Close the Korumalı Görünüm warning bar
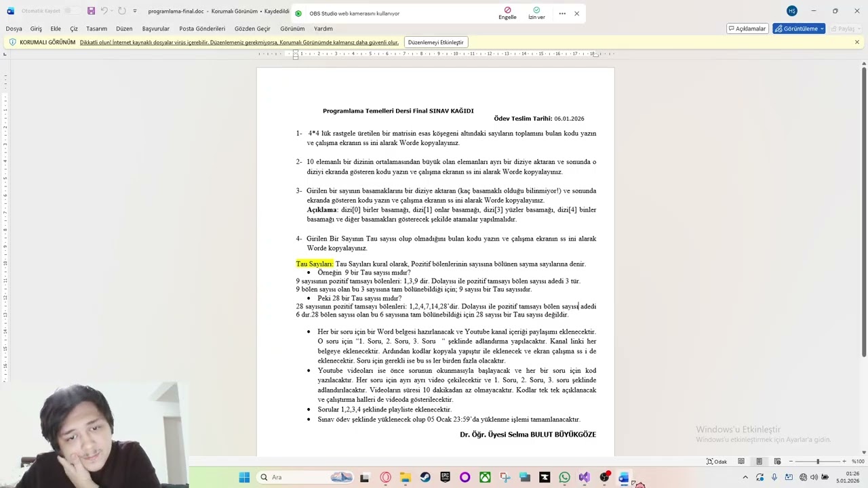 [x=857, y=42]
